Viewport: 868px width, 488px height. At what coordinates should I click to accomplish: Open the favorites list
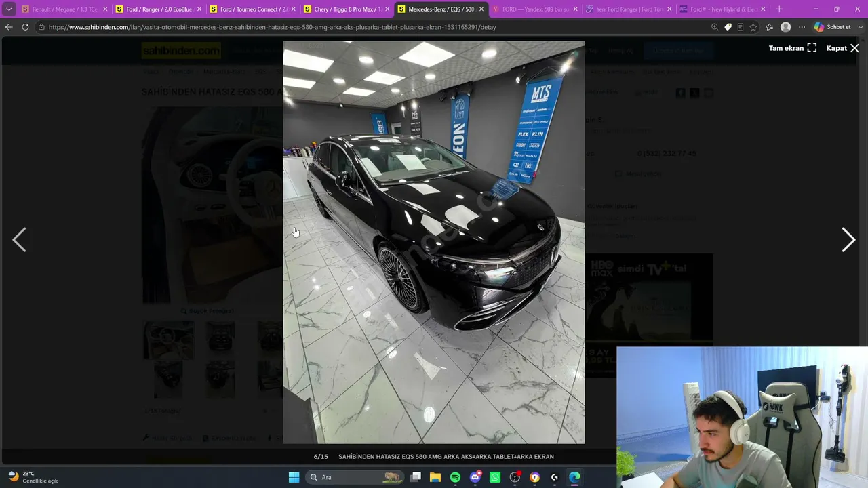(770, 27)
